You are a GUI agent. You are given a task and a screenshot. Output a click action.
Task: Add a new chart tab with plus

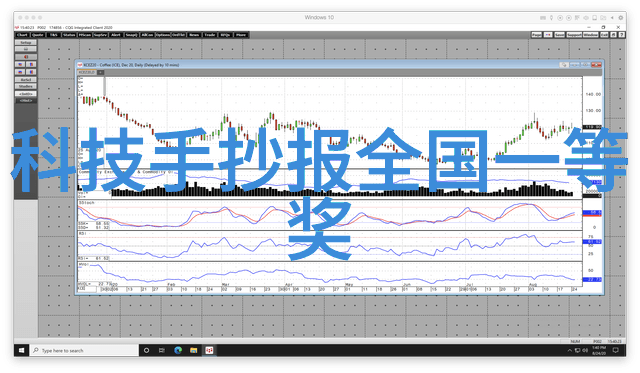click(x=100, y=72)
